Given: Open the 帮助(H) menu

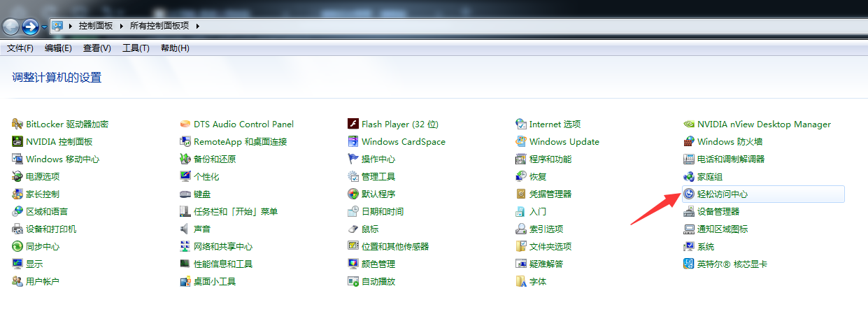Looking at the screenshot, I should coord(175,48).
